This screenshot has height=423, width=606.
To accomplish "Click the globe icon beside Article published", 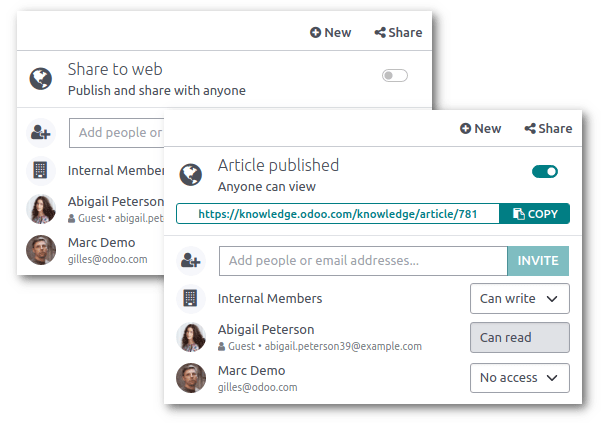I will [x=190, y=175].
